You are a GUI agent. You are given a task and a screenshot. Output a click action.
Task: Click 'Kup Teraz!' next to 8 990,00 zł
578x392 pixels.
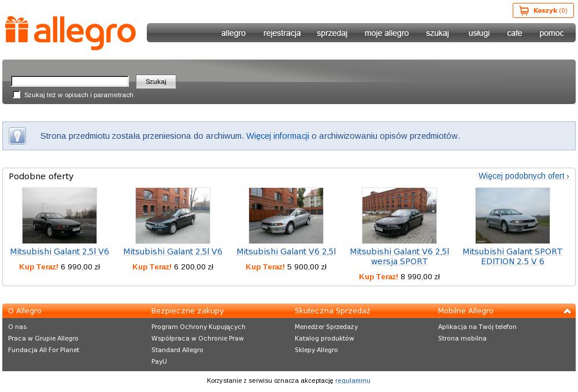(x=379, y=277)
